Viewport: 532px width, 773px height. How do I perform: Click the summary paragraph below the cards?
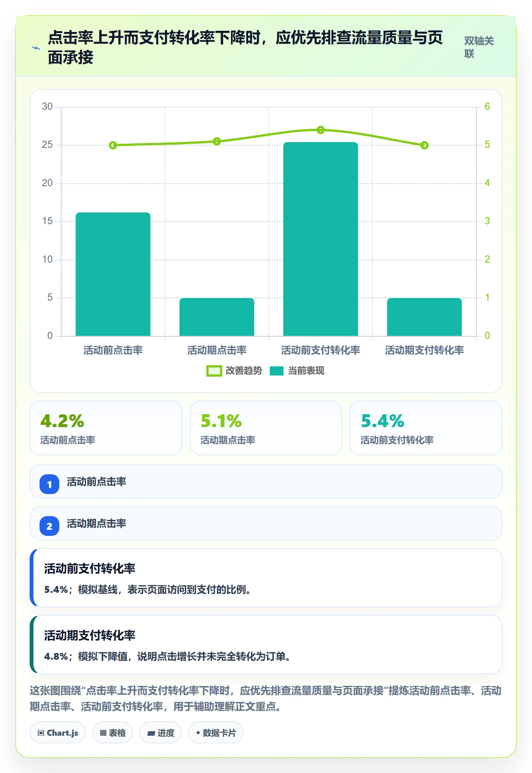pos(266,699)
